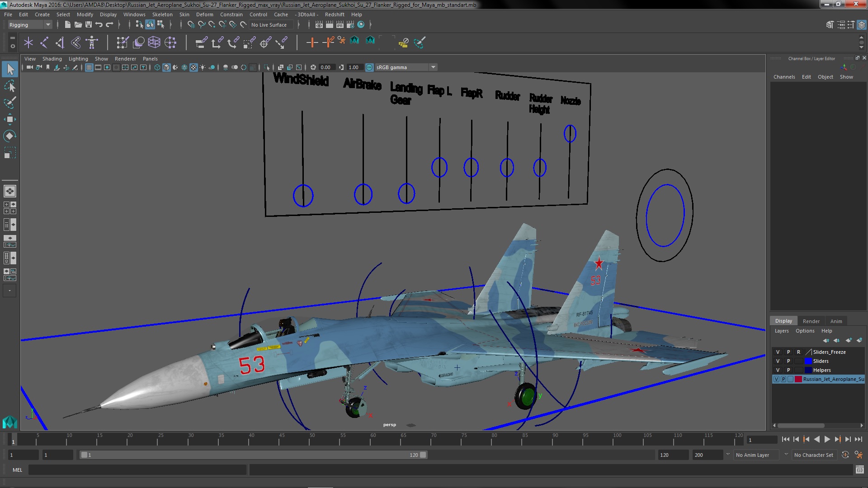Switch to the Render layer tab

coord(811,321)
